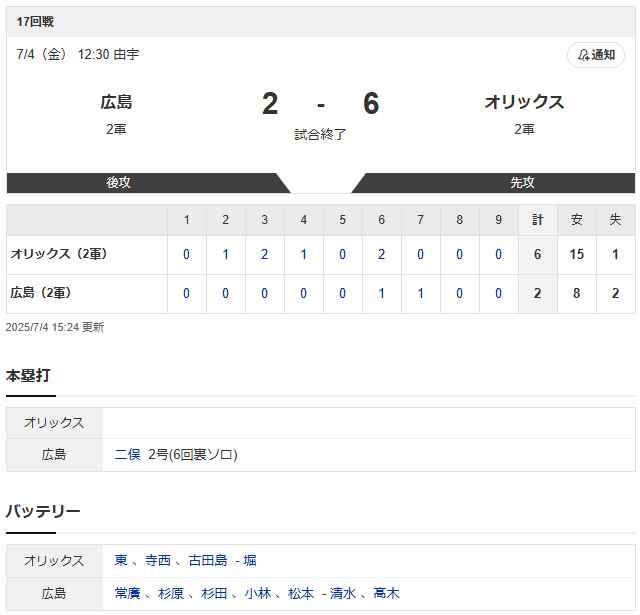
Task: Open Orix 5th inning score 0
Action: tap(342, 254)
